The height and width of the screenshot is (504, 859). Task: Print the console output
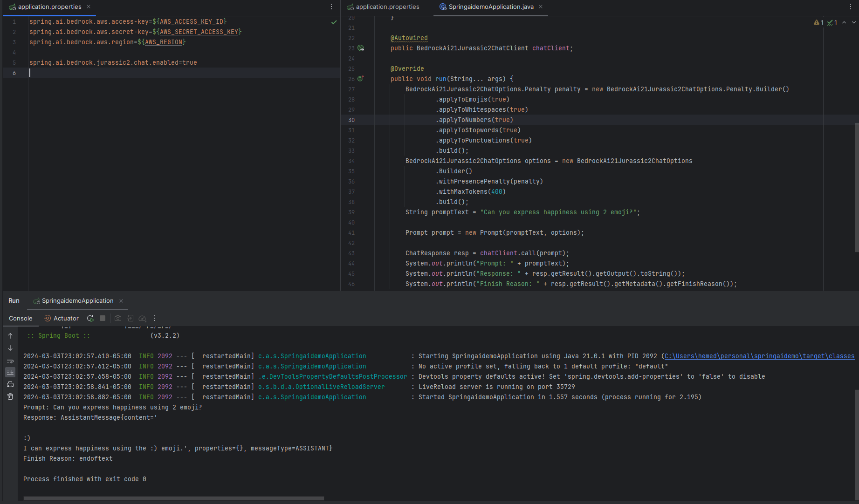[x=10, y=384]
